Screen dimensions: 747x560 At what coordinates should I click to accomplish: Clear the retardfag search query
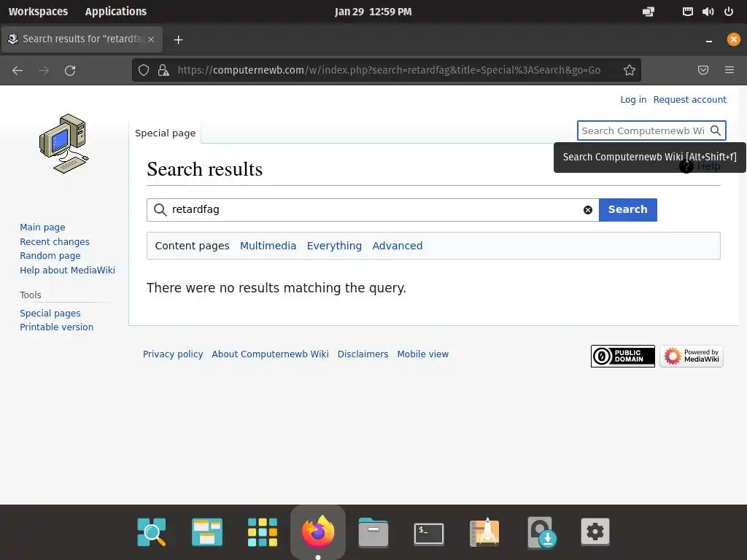[x=588, y=210]
